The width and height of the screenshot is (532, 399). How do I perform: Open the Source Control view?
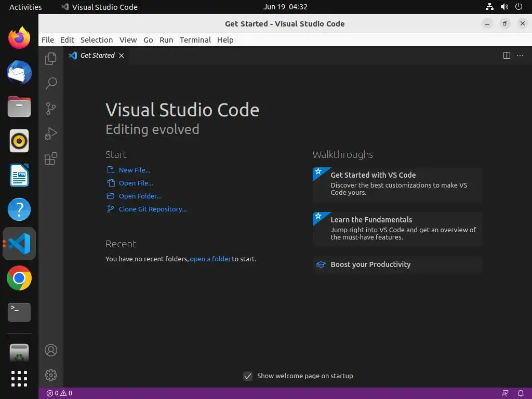pos(51,109)
